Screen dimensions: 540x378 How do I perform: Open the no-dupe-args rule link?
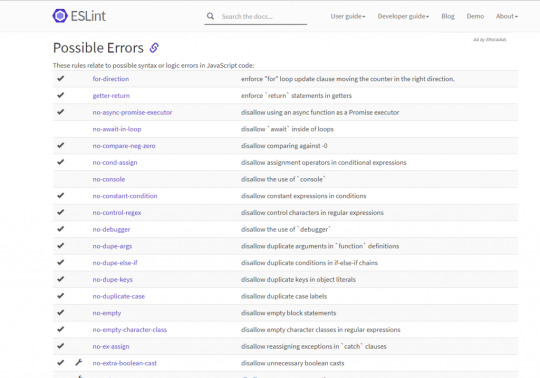tap(112, 246)
